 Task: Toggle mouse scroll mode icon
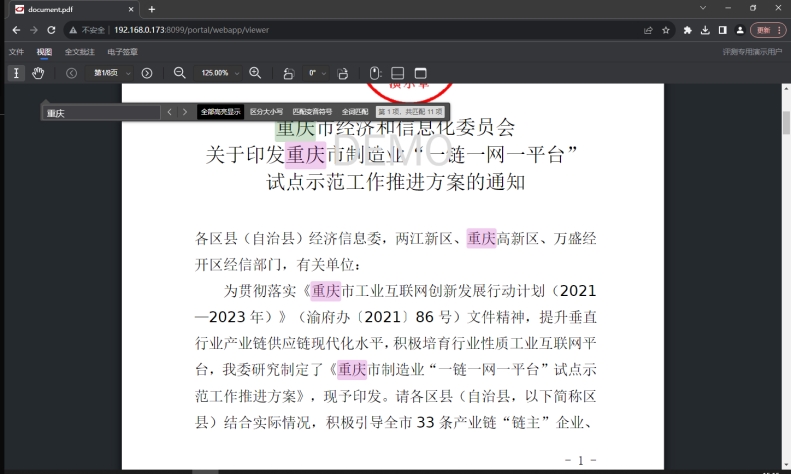375,73
